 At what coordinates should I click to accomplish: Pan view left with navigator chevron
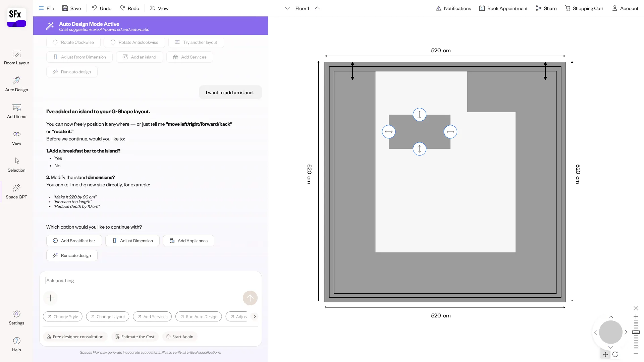pyautogui.click(x=595, y=332)
